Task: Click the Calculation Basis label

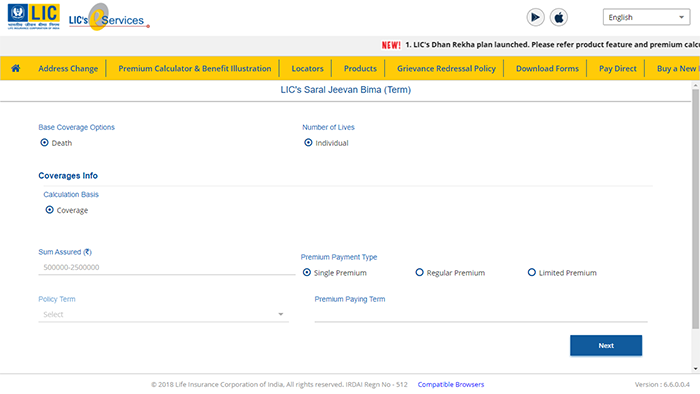Action: point(71,194)
